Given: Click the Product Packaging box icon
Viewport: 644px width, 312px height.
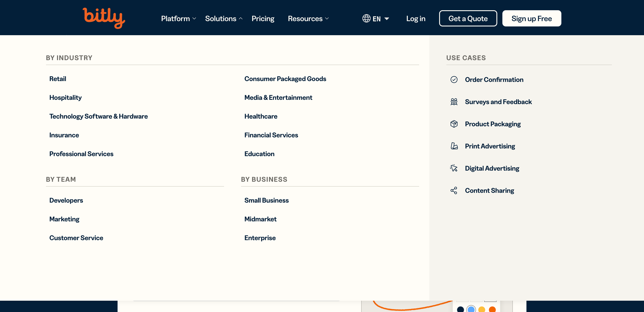Looking at the screenshot, I should pyautogui.click(x=454, y=124).
